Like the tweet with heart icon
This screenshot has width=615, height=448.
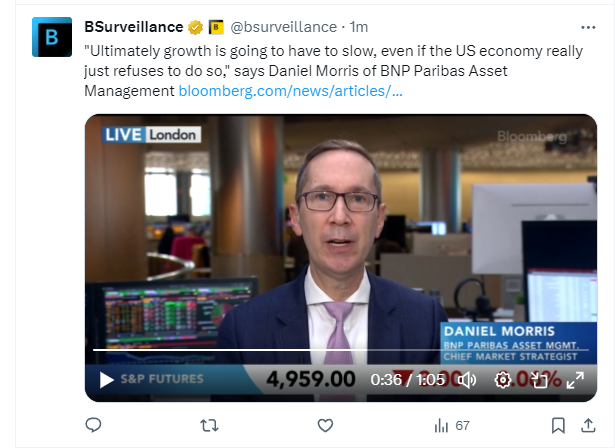(325, 425)
